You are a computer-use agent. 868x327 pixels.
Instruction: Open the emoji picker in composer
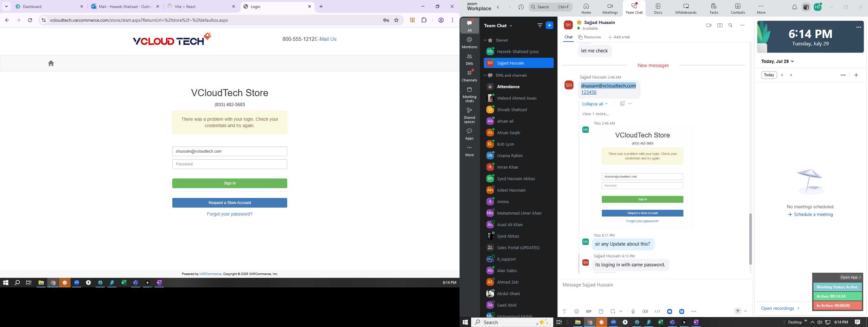[x=577, y=311]
